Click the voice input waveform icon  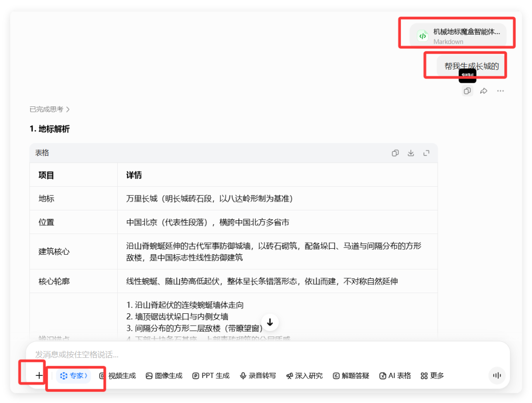tap(497, 375)
